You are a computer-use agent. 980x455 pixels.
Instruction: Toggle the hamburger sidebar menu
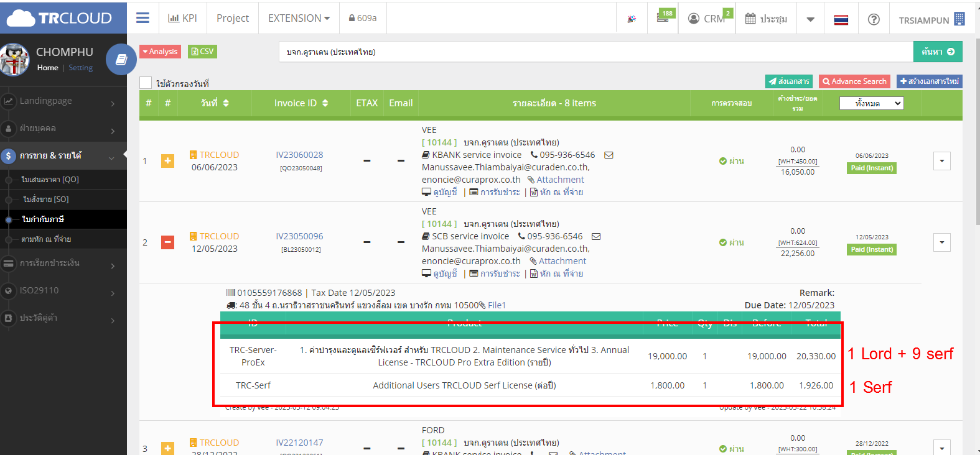[x=142, y=18]
